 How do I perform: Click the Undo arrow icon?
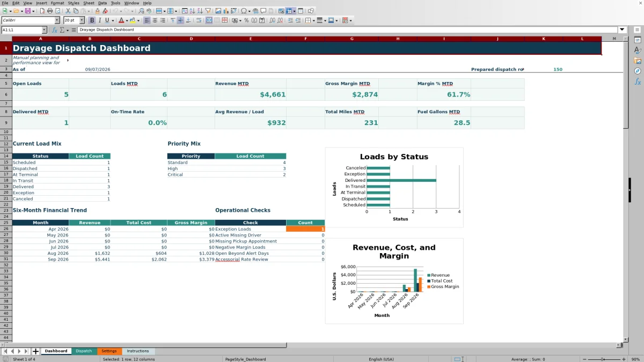[115, 11]
